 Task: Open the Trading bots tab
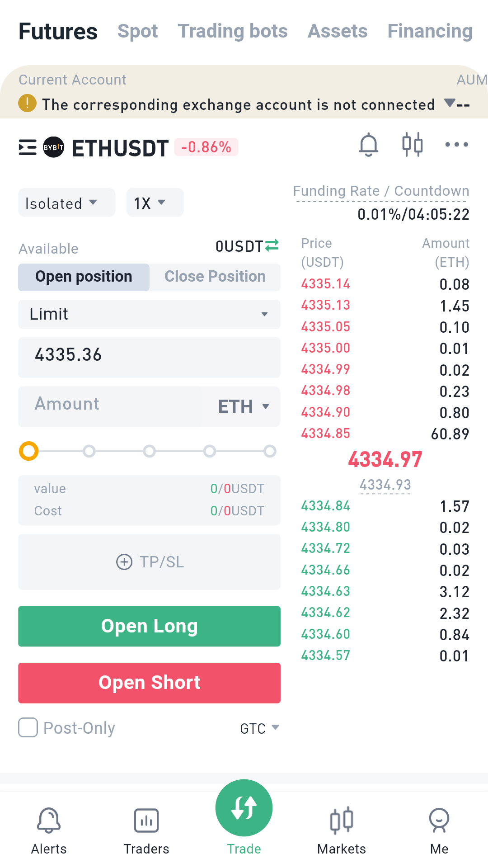[233, 31]
